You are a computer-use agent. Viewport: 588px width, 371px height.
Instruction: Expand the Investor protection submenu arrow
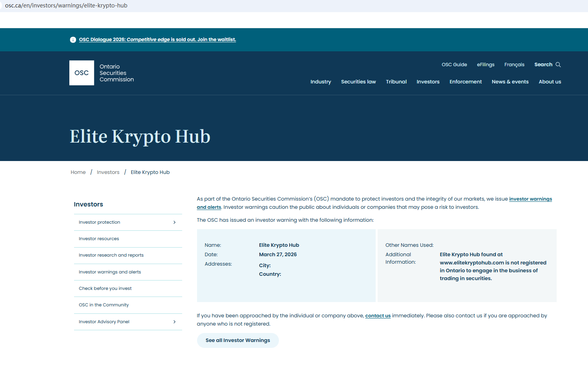click(x=174, y=223)
